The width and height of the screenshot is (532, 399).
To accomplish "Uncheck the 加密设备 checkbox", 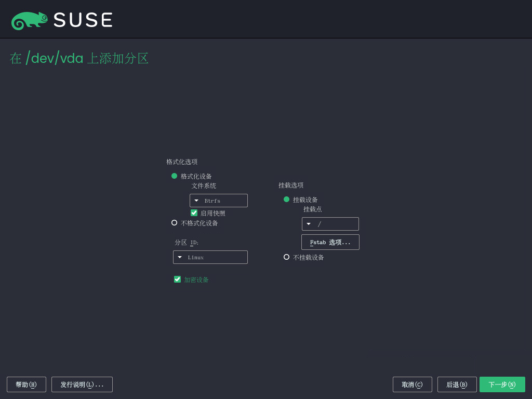I will click(x=178, y=280).
